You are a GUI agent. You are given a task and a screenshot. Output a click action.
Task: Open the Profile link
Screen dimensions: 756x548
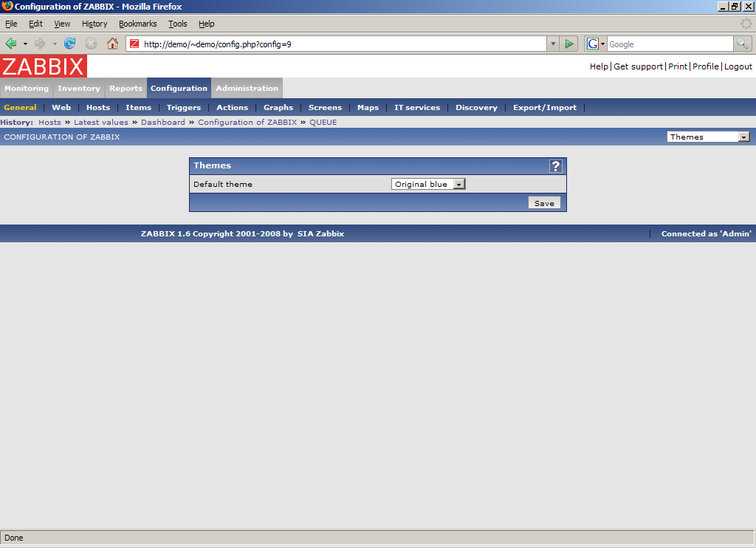[x=705, y=66]
